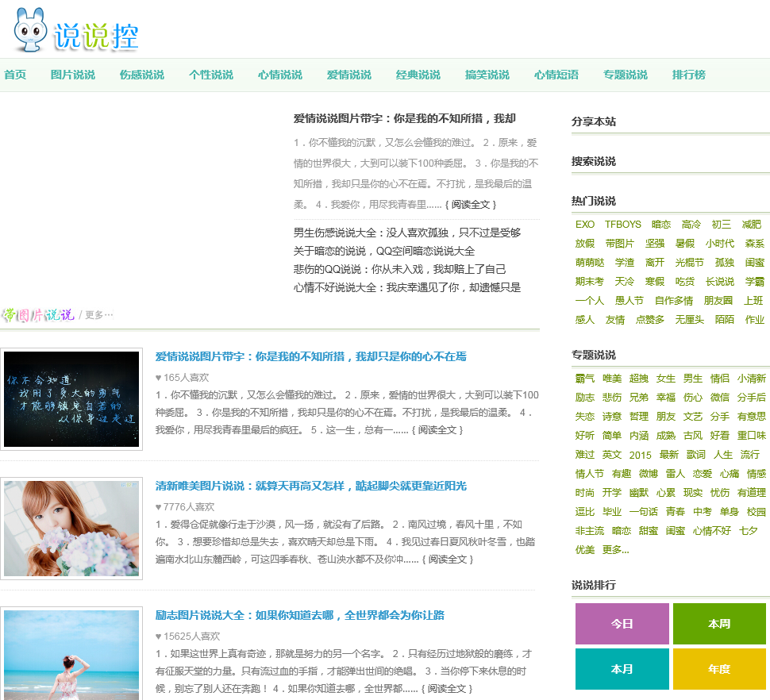The width and height of the screenshot is (770, 700).
Task: Open the 光棍节 hot tag
Action: (690, 263)
